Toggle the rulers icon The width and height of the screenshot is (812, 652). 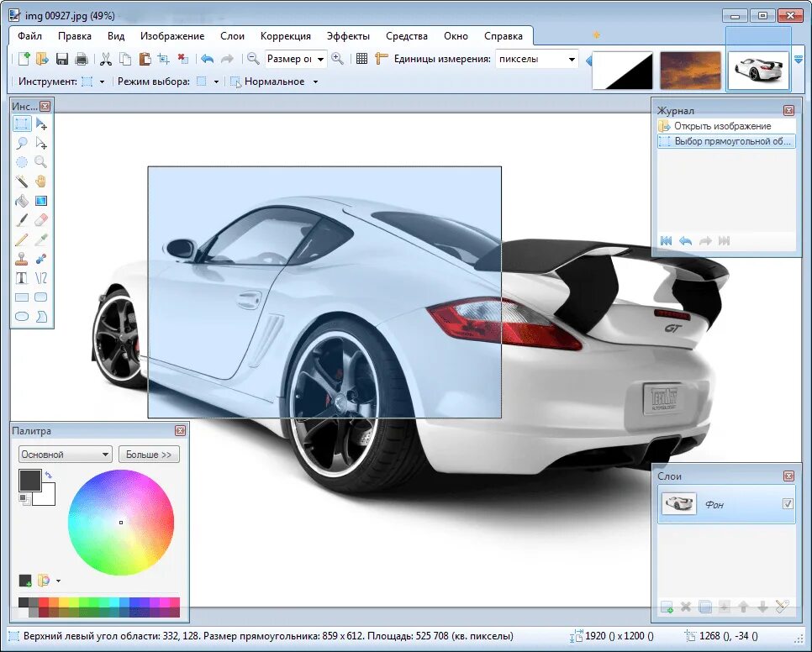point(381,59)
